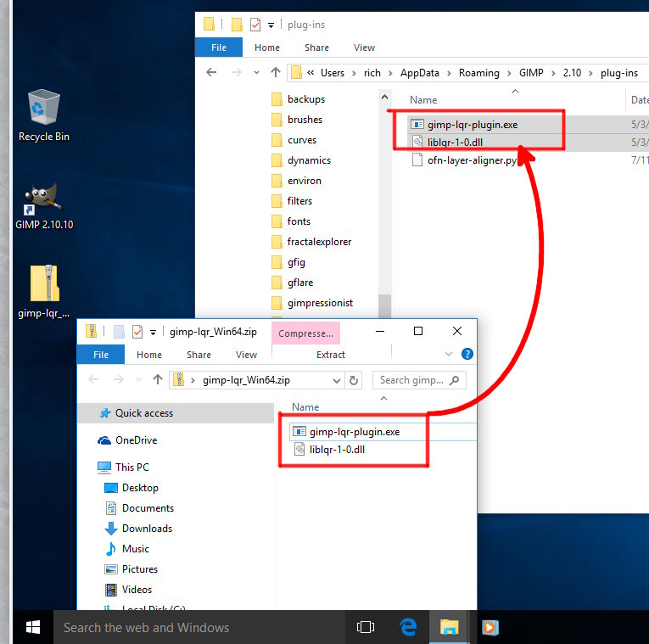Expand the address history dropdown in zip window
The height and width of the screenshot is (644, 649).
(337, 381)
